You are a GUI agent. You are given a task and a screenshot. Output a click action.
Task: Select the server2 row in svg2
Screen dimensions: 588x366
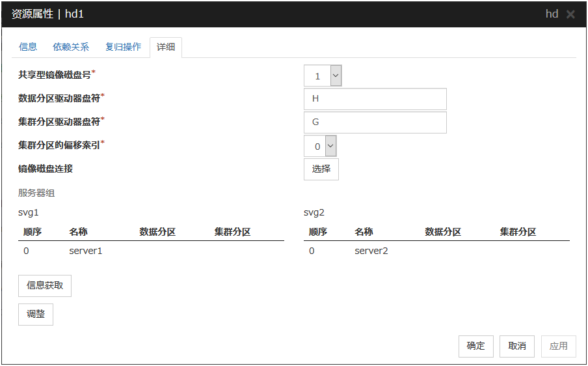coord(371,251)
